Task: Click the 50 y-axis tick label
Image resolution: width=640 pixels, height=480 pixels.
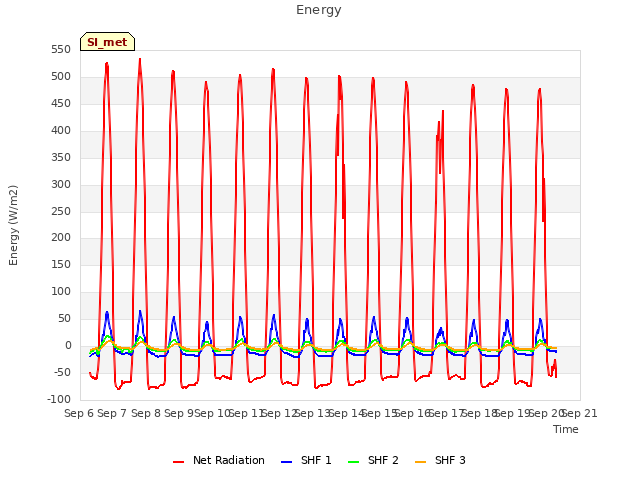Action: [x=64, y=318]
